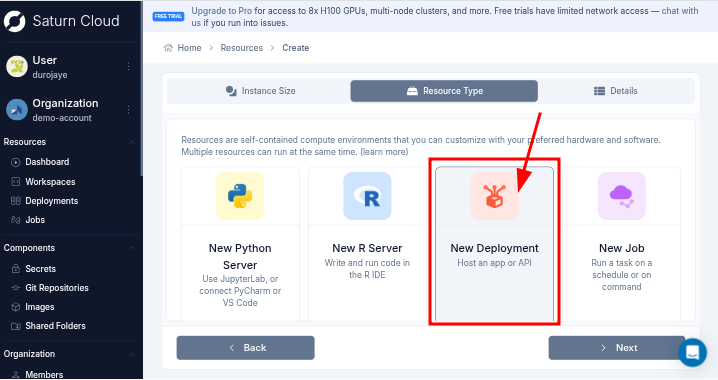Choose the New Python Server card title

coord(240,256)
